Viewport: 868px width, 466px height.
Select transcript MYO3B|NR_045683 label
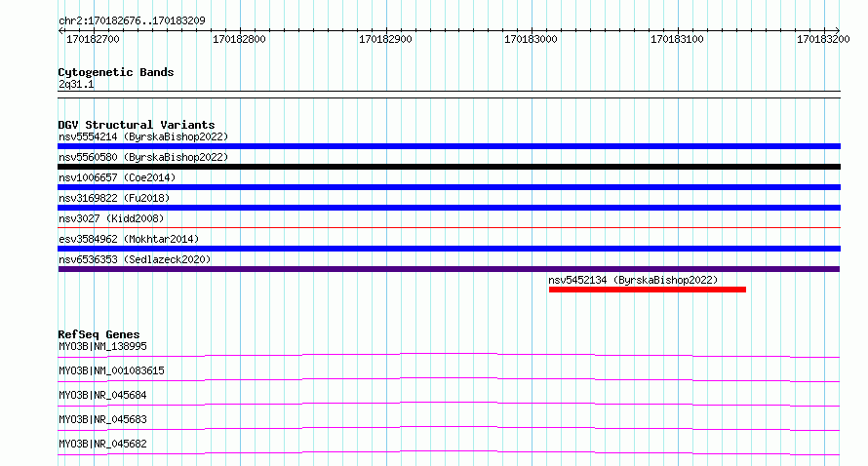click(103, 419)
